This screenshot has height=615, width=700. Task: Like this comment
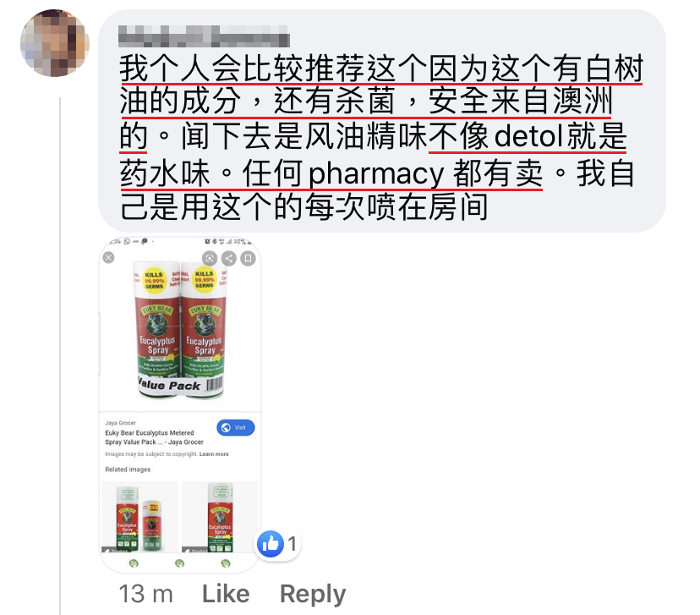click(226, 594)
